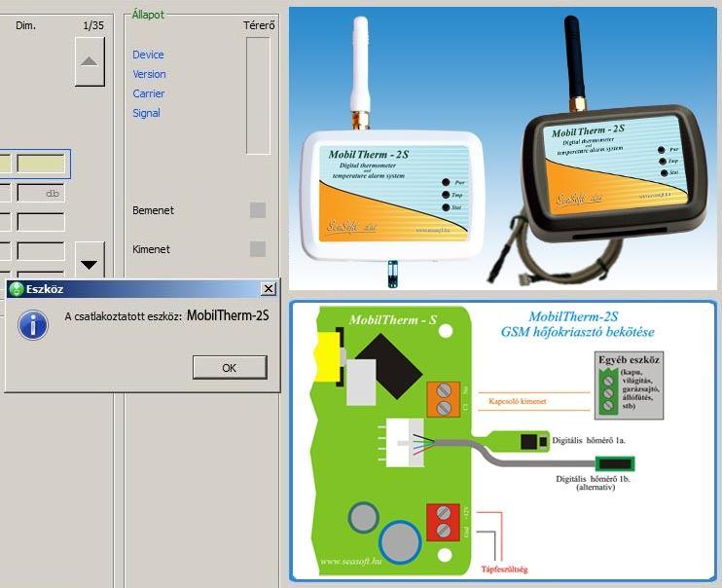Click the highlighted yellow input field
Viewport: 722px width, 588px height.
41,164
